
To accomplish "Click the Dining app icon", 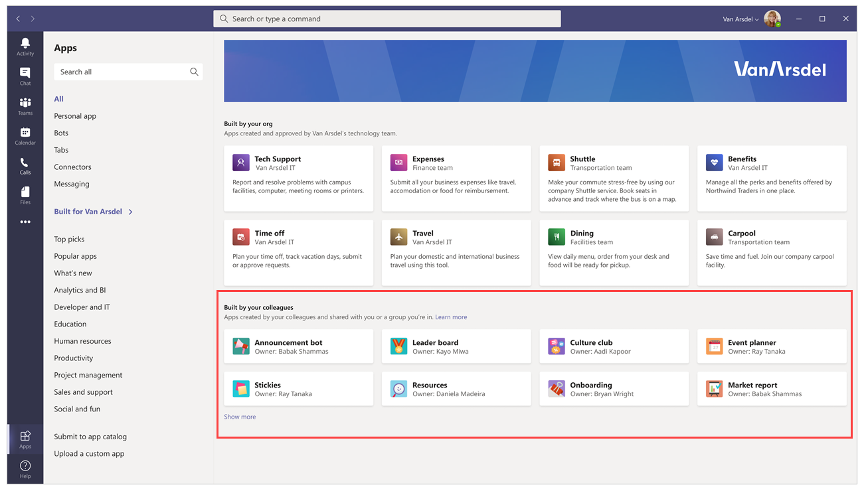I will pyautogui.click(x=557, y=237).
